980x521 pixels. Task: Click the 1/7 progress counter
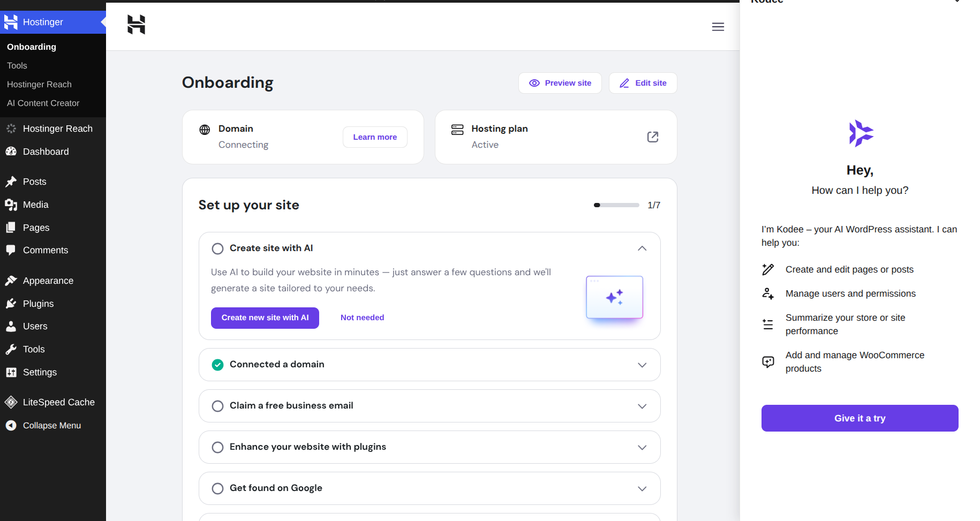pyautogui.click(x=654, y=205)
